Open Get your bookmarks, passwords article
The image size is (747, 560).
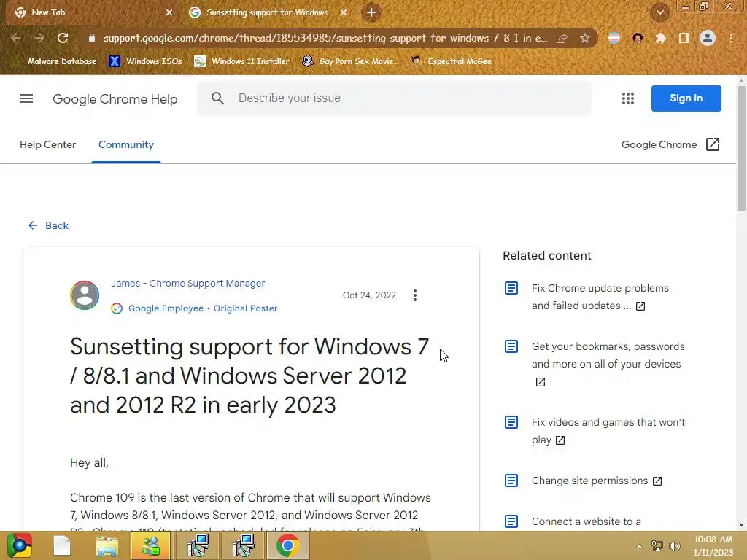tap(608, 364)
